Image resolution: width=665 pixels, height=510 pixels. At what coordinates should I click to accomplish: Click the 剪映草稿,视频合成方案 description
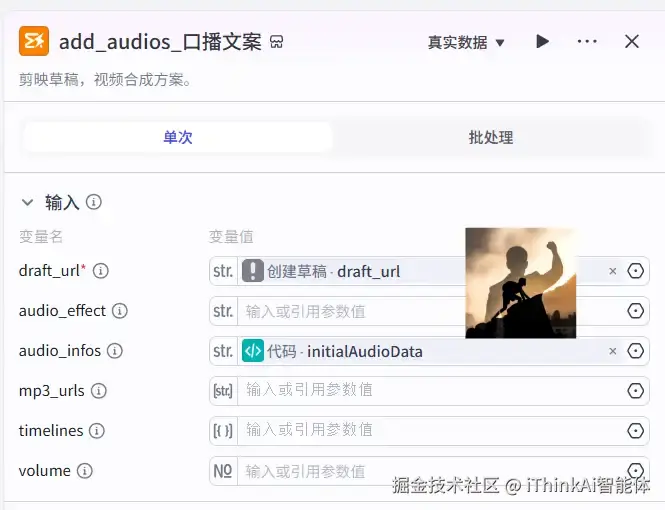coord(105,79)
